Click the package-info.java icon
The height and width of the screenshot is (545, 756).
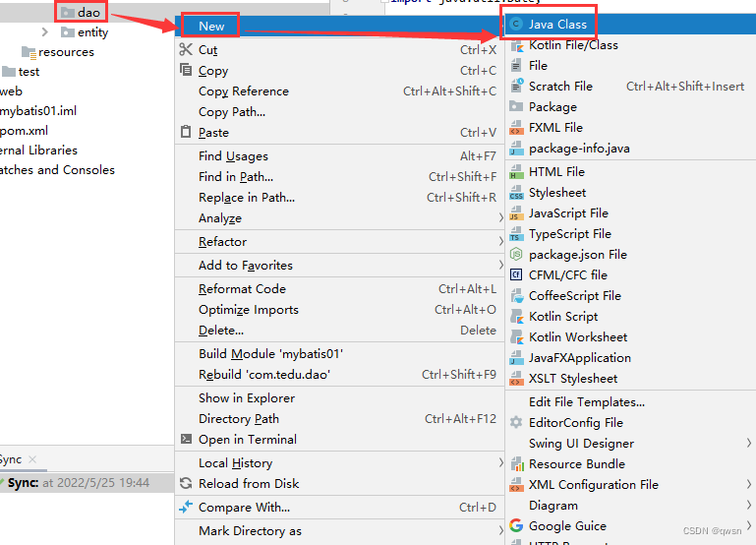pos(516,149)
